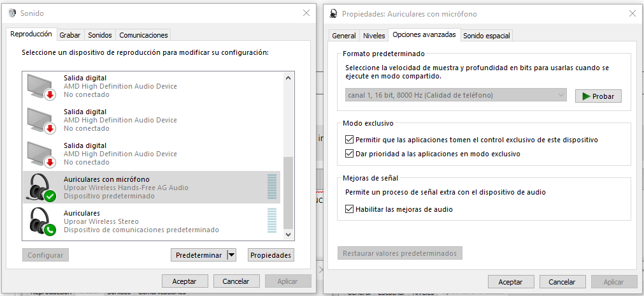Viewport: 644px width, 296px height.
Task: Click the speaker icon in Sonido title bar
Action: [x=12, y=13]
